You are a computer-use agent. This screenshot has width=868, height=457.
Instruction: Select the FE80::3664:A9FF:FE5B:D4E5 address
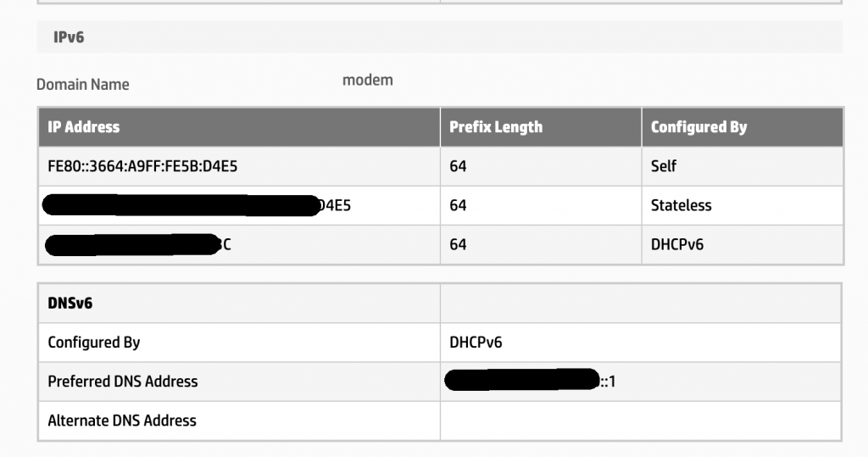pos(142,166)
